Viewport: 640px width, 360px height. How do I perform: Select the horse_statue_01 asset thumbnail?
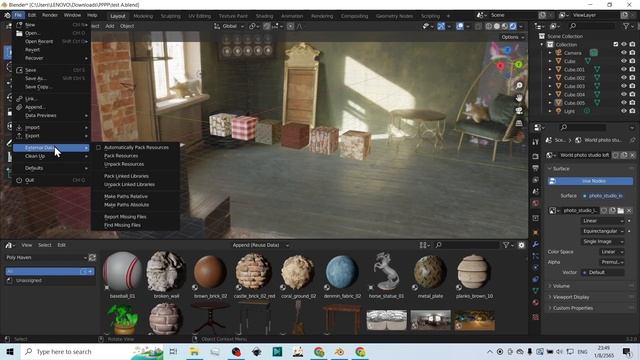point(386,275)
